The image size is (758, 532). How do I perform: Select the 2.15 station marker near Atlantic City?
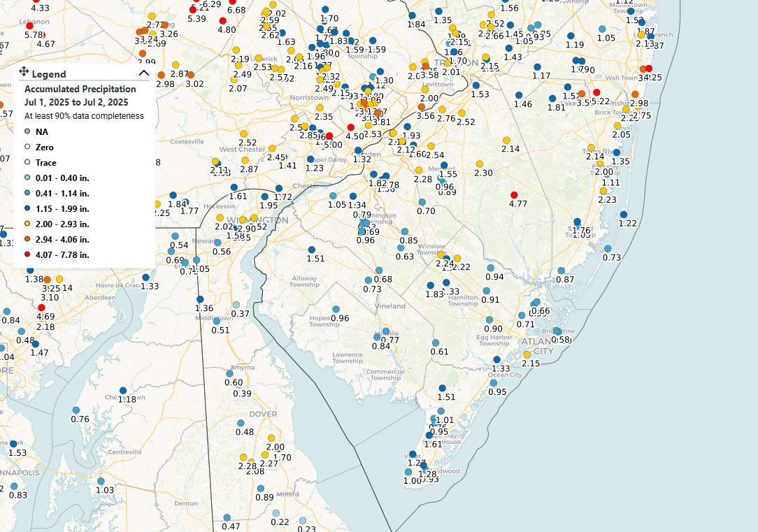point(527,354)
